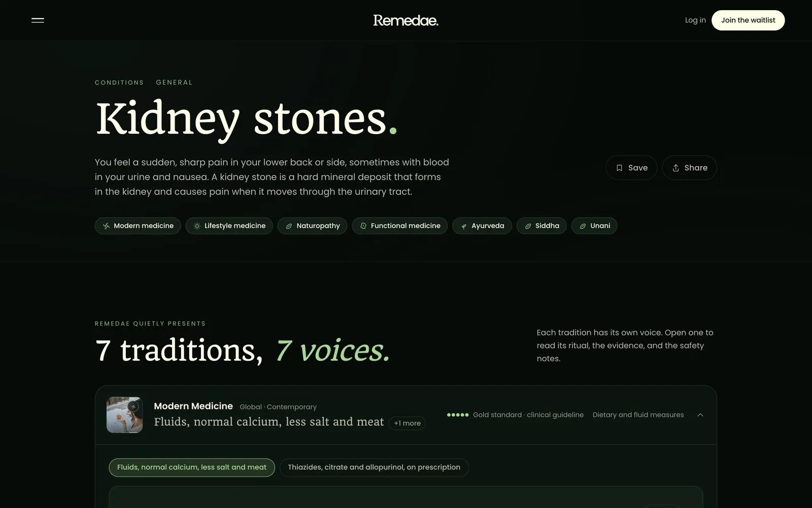Click the five-dot evidence rating indicator
The width and height of the screenshot is (812, 508).
pyautogui.click(x=458, y=415)
